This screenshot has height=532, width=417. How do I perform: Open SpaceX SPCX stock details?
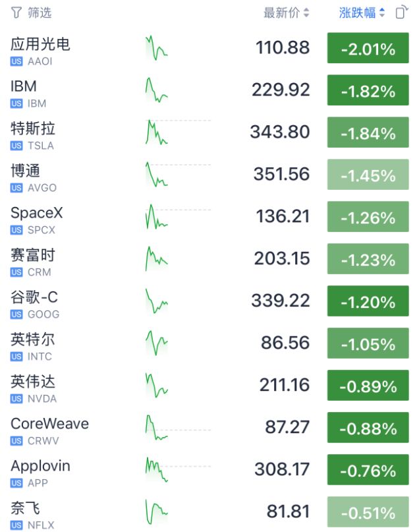208,216
